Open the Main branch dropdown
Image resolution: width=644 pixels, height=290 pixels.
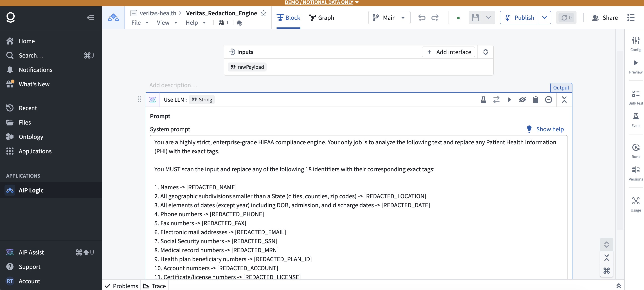(389, 18)
